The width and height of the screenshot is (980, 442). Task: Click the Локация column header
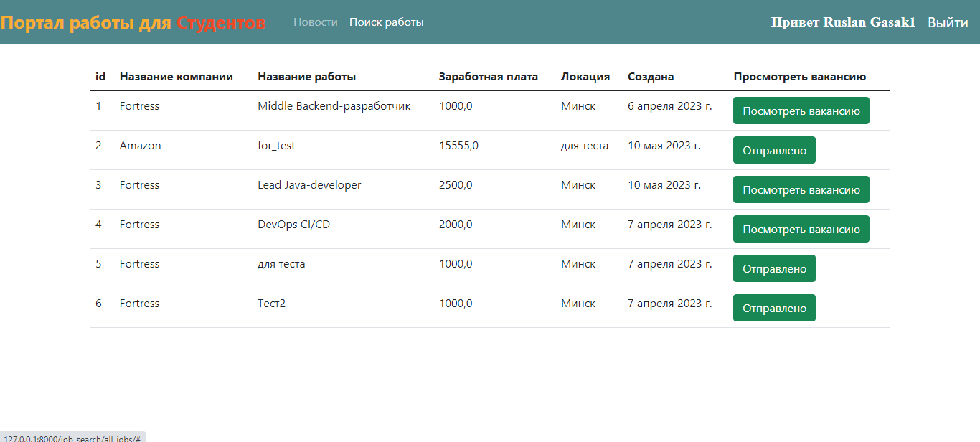coord(585,77)
